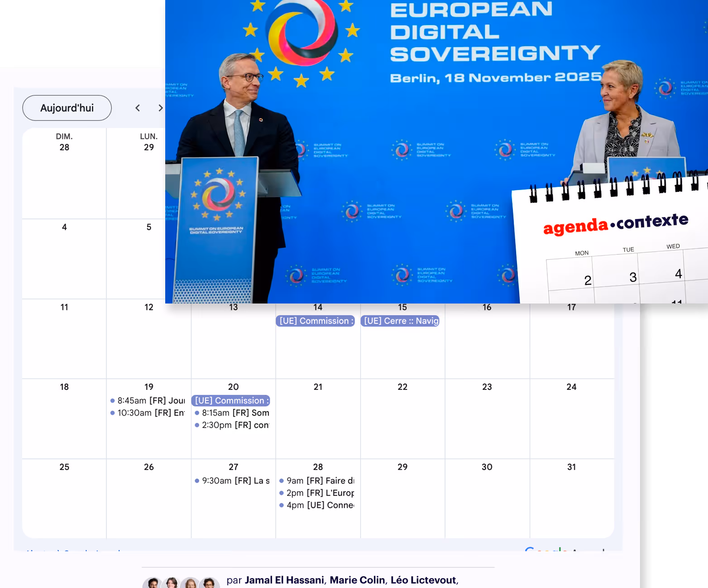Select calendar day 31
This screenshot has width=708, height=588.
click(572, 467)
